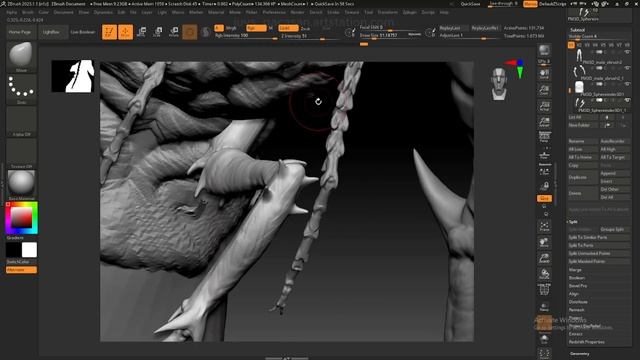640x360 pixels.
Task: Expand the Remesh section
Action: [x=576, y=310]
